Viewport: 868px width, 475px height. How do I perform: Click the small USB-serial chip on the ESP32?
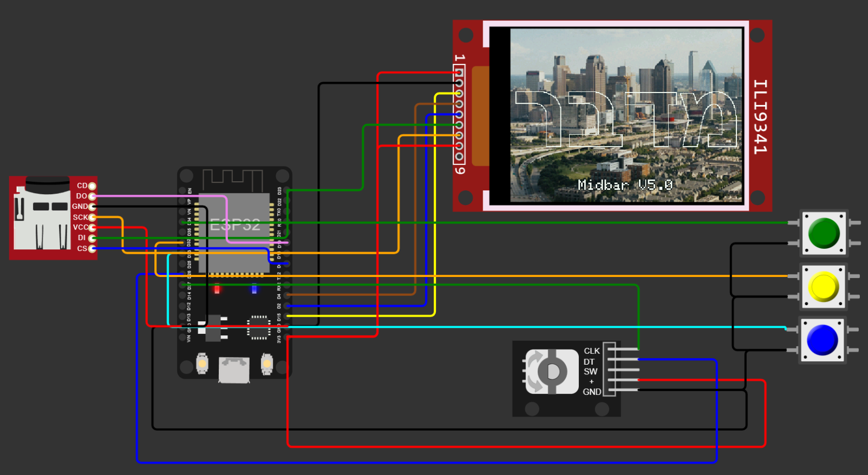(x=259, y=327)
